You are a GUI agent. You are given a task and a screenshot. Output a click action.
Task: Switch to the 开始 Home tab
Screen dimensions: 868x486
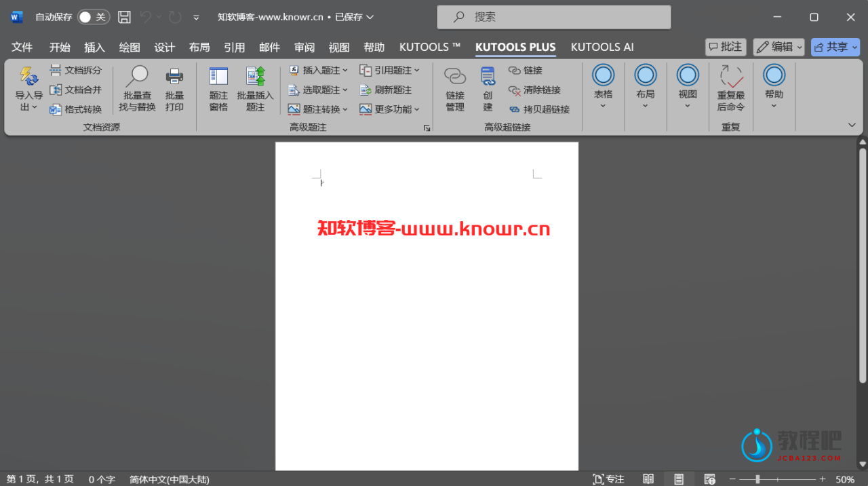click(x=60, y=47)
